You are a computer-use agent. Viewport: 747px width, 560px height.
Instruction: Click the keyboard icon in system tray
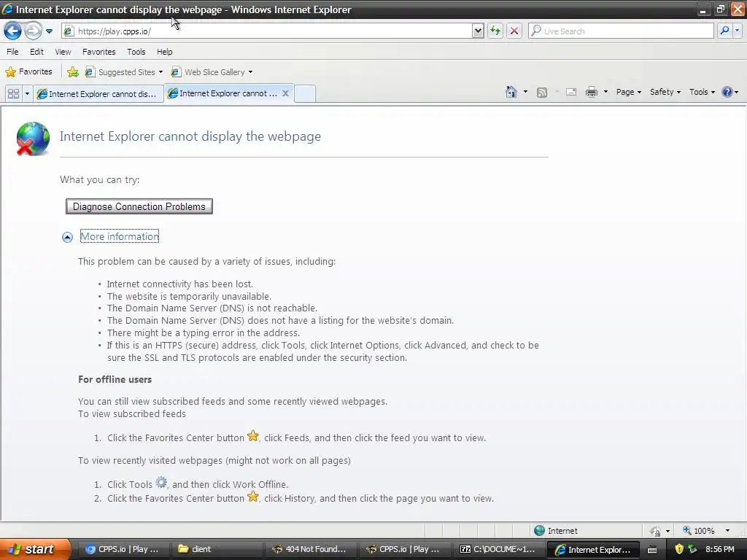pos(652,550)
